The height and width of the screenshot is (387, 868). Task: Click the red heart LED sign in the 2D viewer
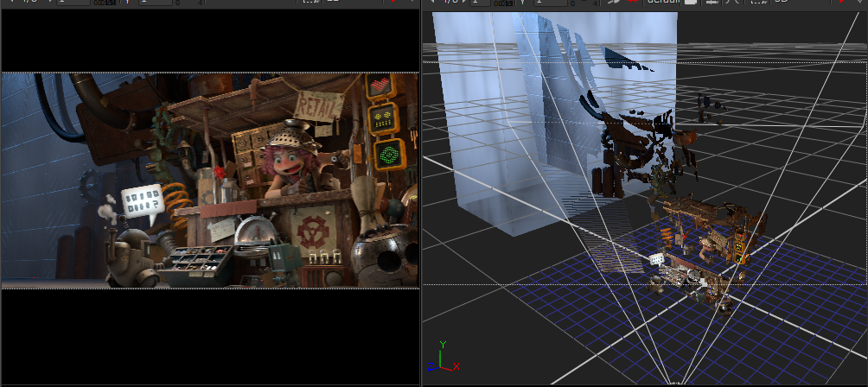[380, 86]
